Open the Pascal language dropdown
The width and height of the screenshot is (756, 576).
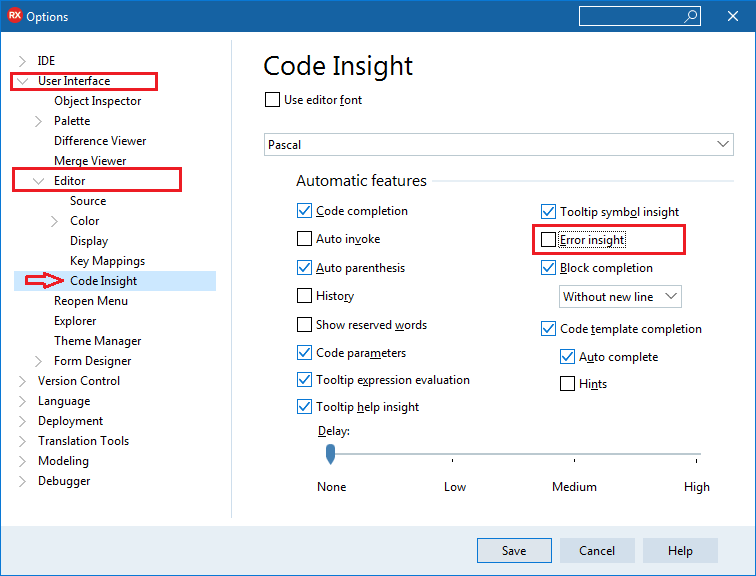(x=499, y=145)
